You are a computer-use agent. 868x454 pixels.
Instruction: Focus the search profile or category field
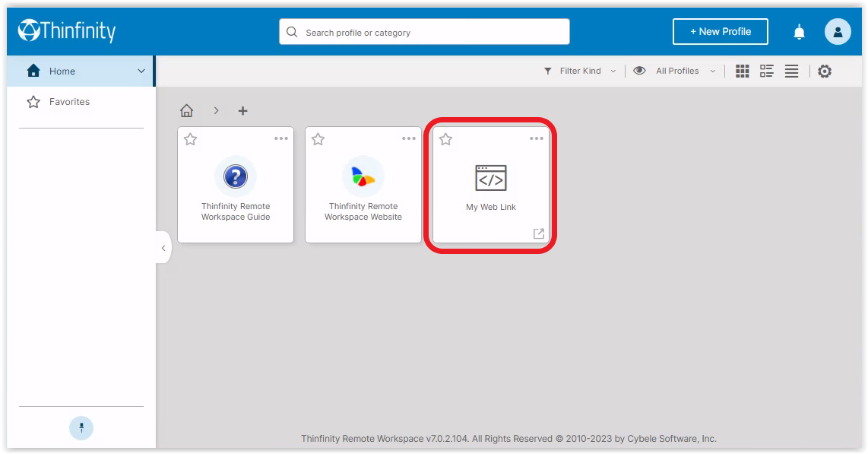(424, 31)
